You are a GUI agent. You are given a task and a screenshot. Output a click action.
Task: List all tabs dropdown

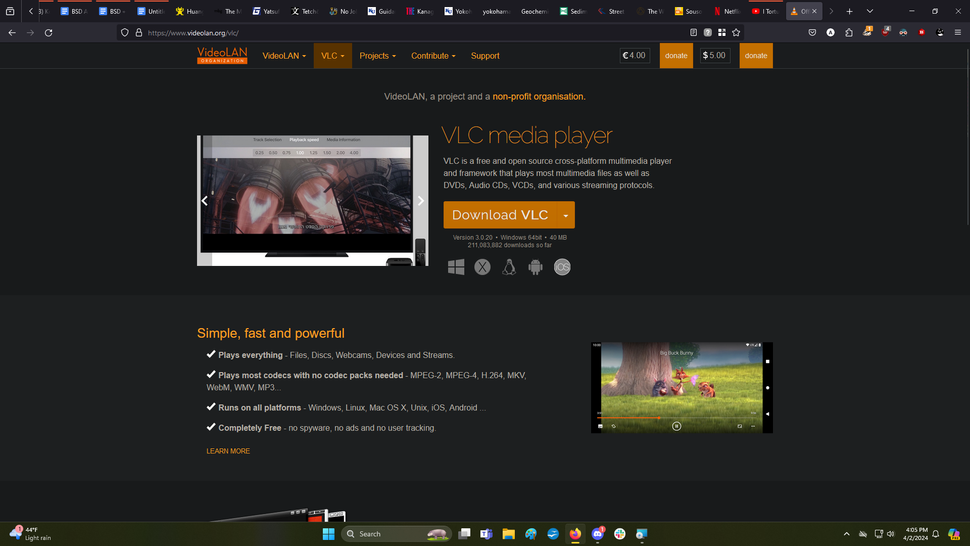870,11
